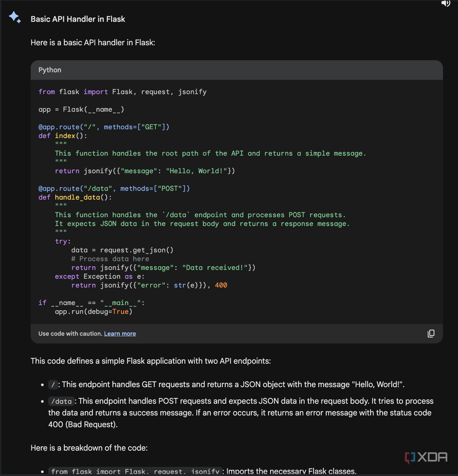Click the 'def index():' code line
This screenshot has height=476, width=458.
(63, 136)
